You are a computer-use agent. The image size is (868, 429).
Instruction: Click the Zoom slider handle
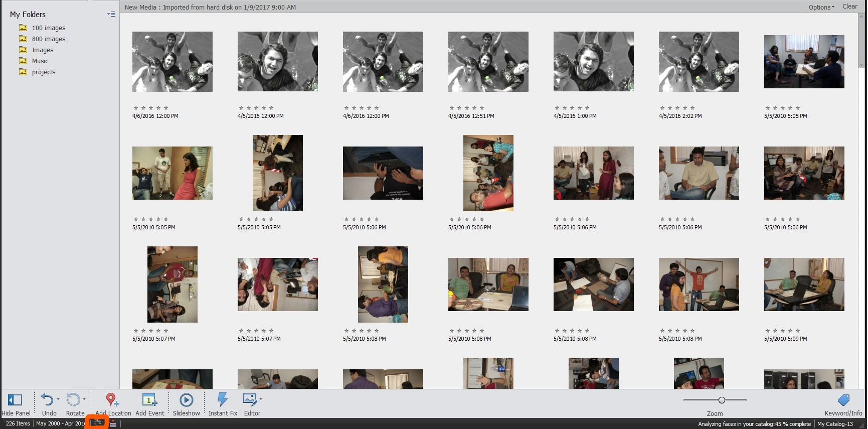pyautogui.click(x=722, y=400)
